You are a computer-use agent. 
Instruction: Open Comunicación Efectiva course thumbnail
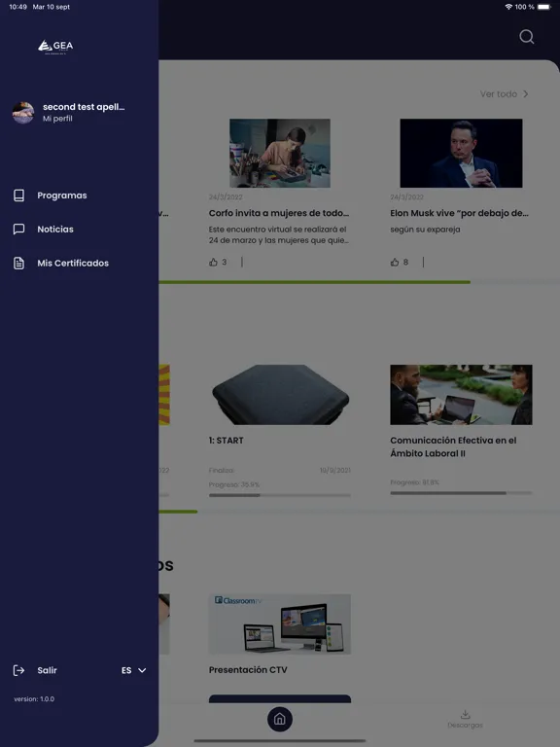[x=461, y=395]
